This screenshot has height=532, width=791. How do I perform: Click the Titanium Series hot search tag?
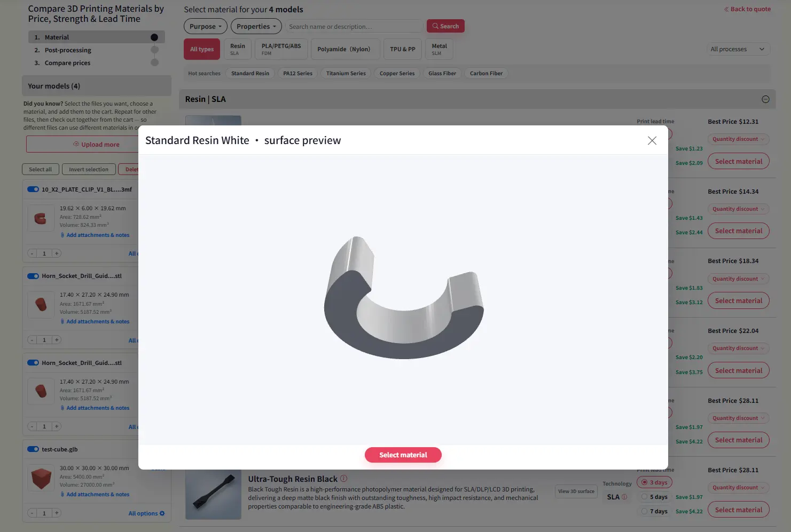(x=346, y=74)
